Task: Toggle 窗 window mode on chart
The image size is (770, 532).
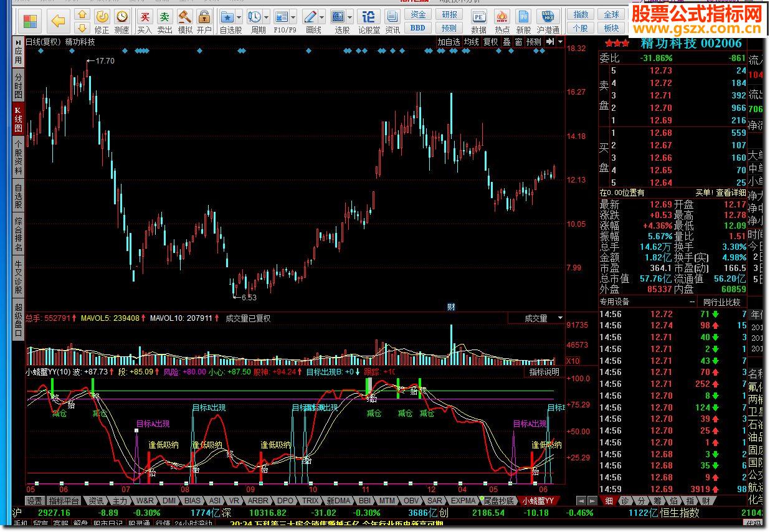Action: 518,42
